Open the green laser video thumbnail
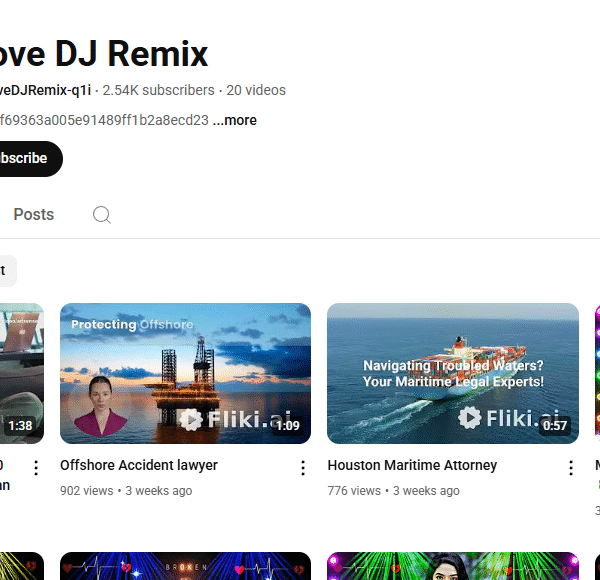 click(453, 566)
